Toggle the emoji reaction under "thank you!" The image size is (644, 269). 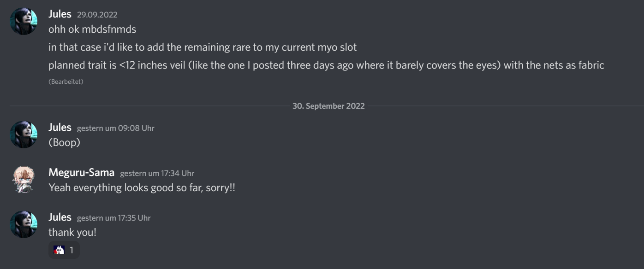(x=64, y=250)
